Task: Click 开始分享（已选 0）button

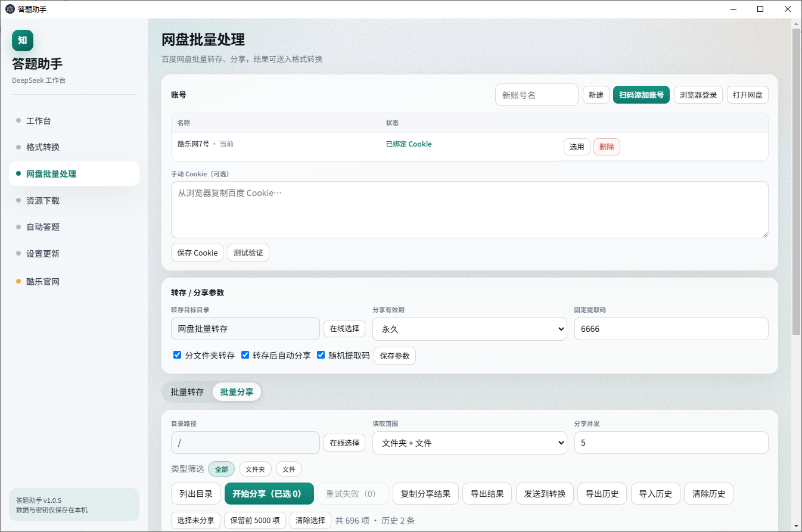Action: (269, 494)
